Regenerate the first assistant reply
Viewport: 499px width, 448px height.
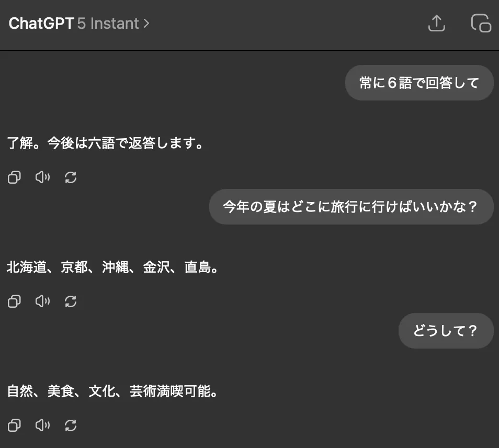pyautogui.click(x=71, y=177)
